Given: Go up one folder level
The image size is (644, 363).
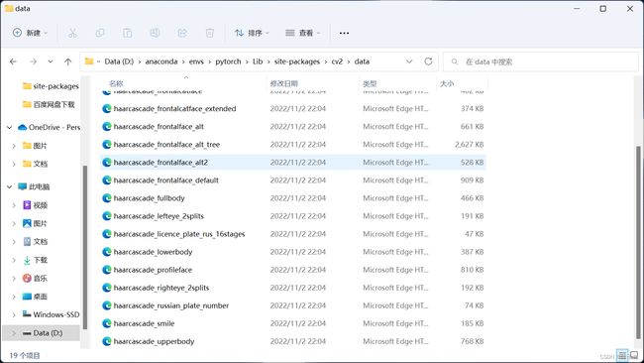Looking at the screenshot, I should coord(67,61).
